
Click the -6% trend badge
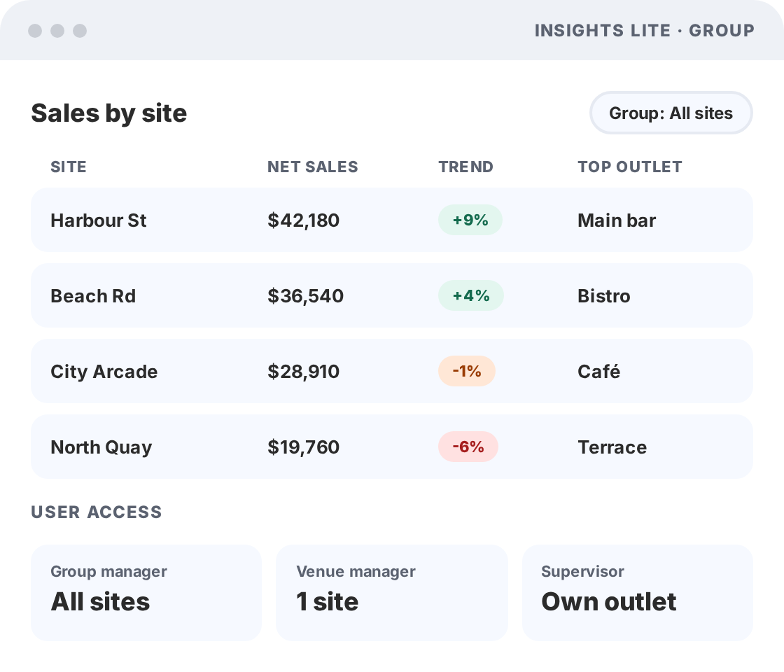point(468,447)
